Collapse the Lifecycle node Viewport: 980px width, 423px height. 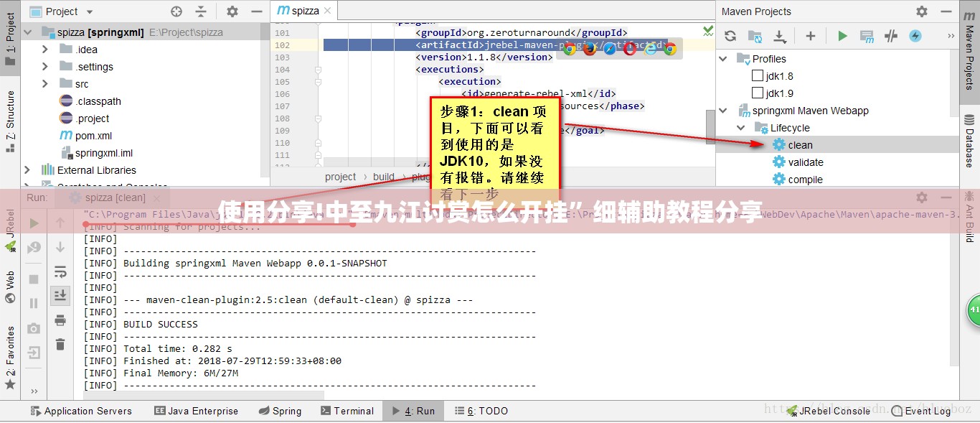(x=742, y=128)
